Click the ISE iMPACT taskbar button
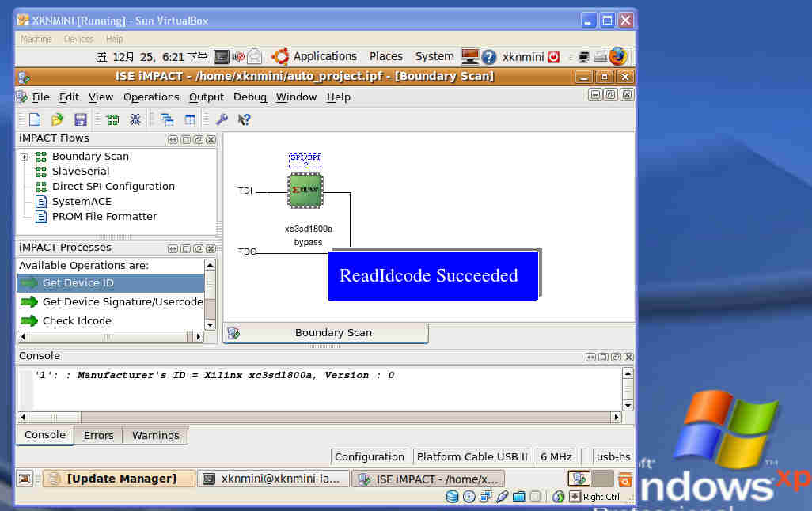 coord(429,479)
